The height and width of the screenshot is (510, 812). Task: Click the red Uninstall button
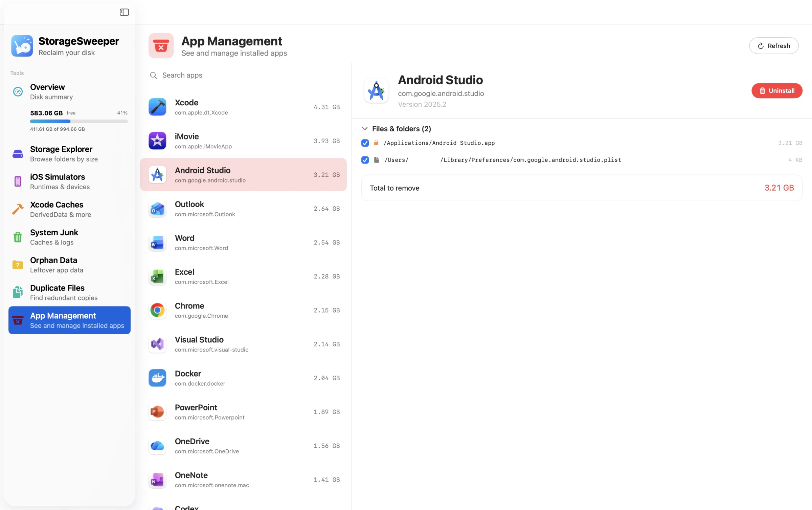[777, 91]
